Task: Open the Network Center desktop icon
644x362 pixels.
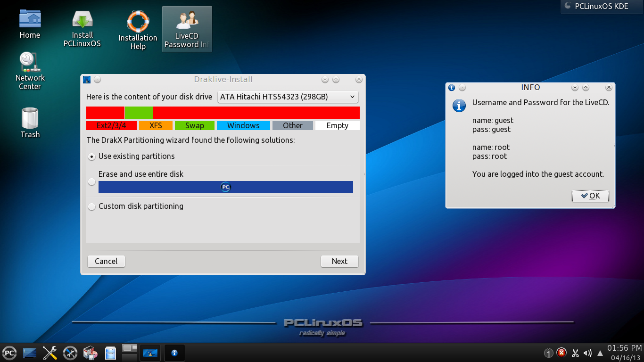Action: point(30,71)
